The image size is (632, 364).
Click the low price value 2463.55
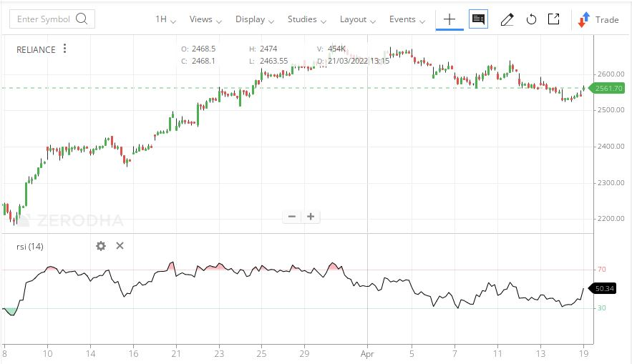[x=273, y=61]
